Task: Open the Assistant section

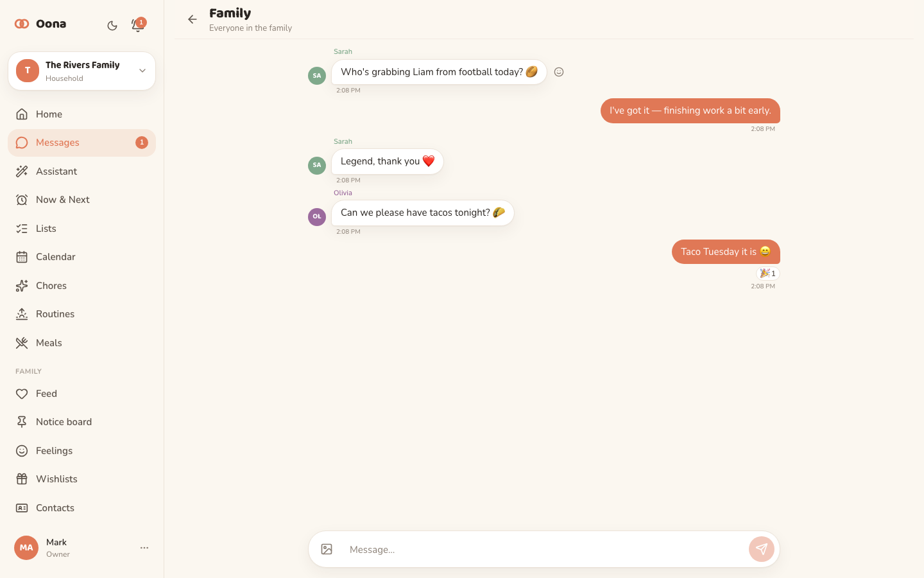Action: 81,171
